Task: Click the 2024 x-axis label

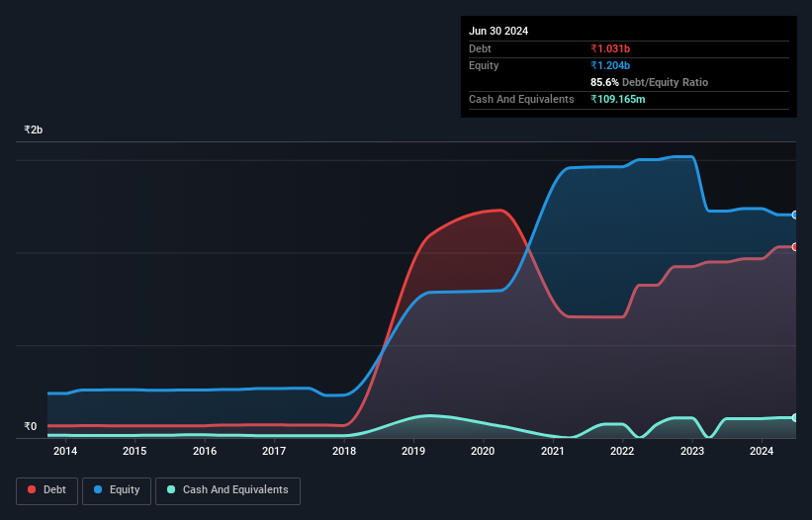Action: pyautogui.click(x=762, y=451)
